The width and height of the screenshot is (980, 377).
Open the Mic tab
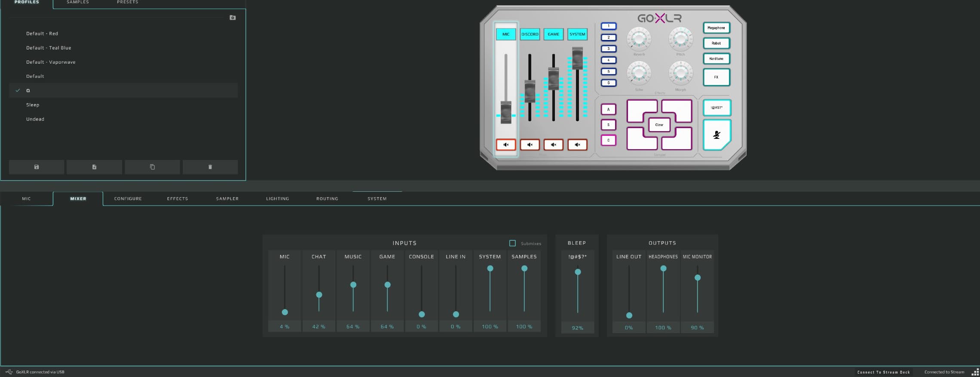[x=27, y=199]
